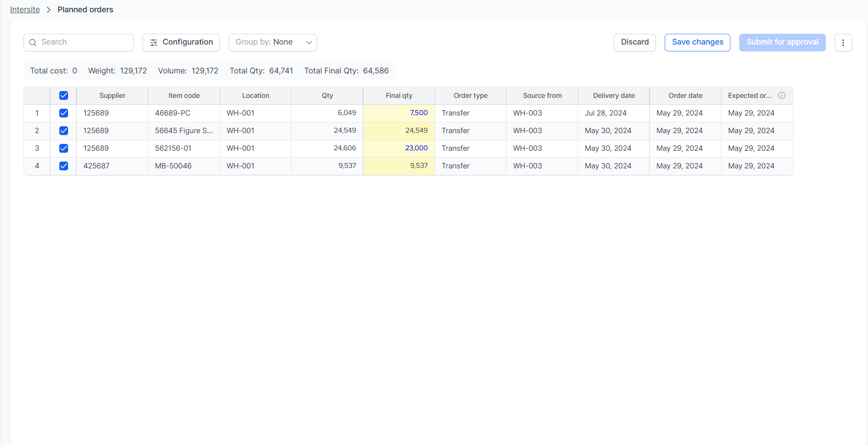Focus the Search input field
This screenshot has width=868, height=445.
[x=78, y=43]
